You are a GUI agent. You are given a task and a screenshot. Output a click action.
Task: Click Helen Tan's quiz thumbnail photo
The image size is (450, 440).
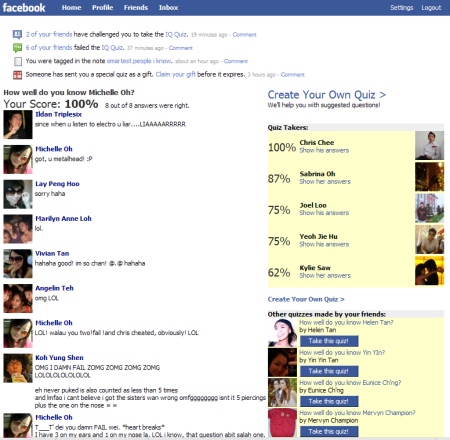(282, 333)
